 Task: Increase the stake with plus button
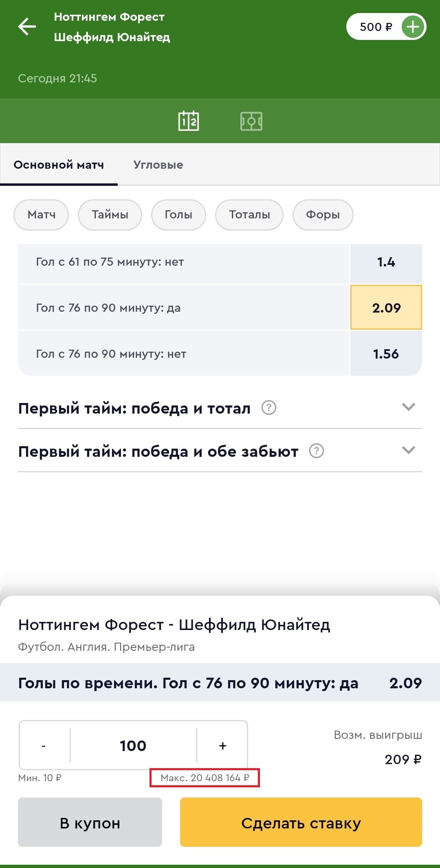(x=222, y=746)
